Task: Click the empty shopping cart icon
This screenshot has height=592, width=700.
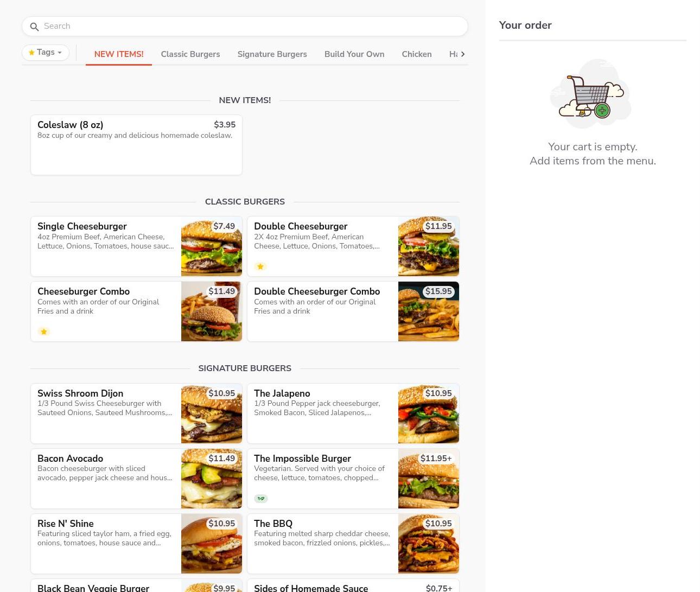Action: point(590,94)
